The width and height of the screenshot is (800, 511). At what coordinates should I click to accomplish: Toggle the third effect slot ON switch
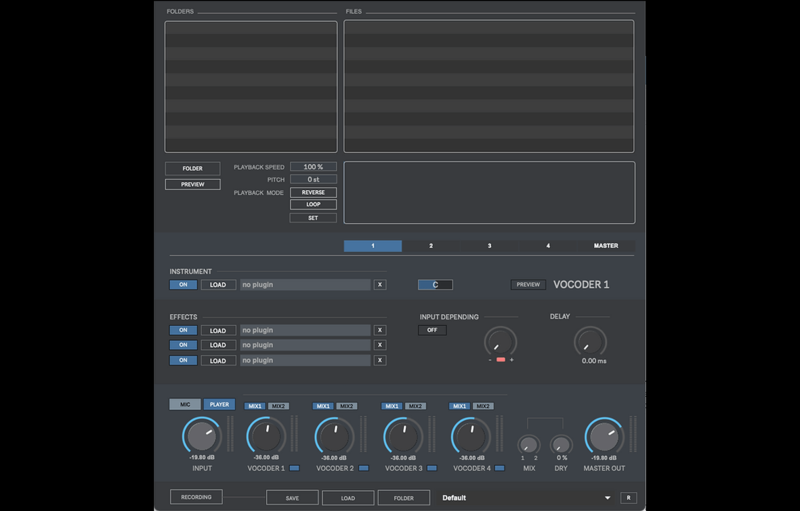click(183, 360)
